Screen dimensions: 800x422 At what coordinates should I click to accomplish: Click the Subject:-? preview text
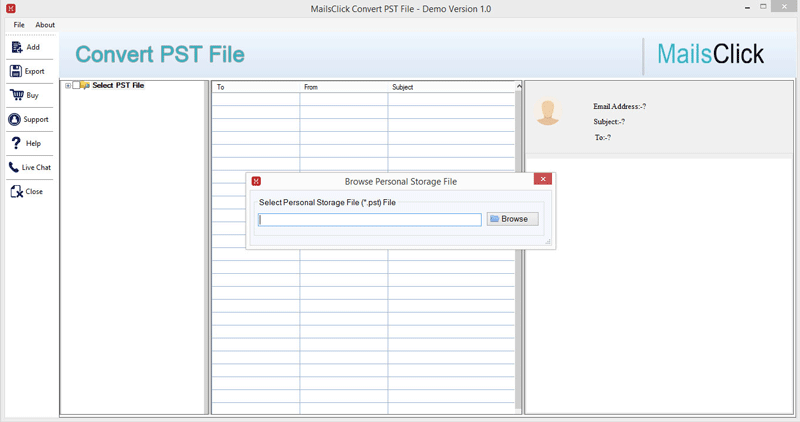tap(609, 121)
